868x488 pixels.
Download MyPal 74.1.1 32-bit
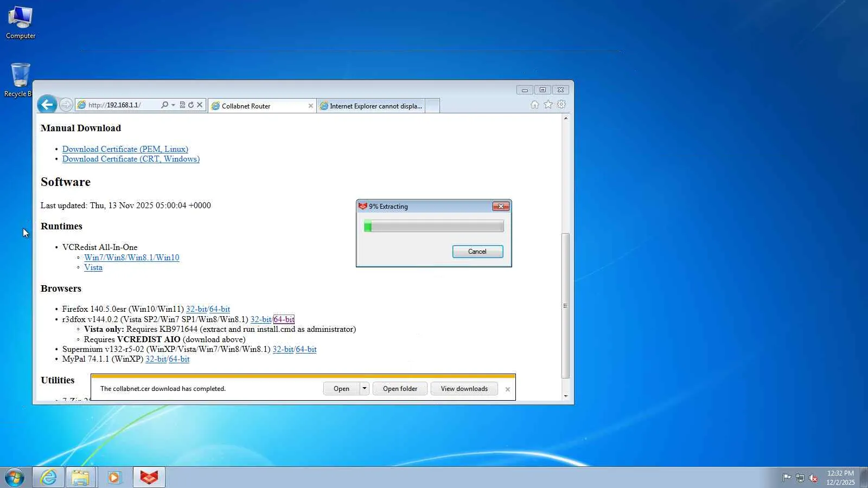(x=156, y=359)
